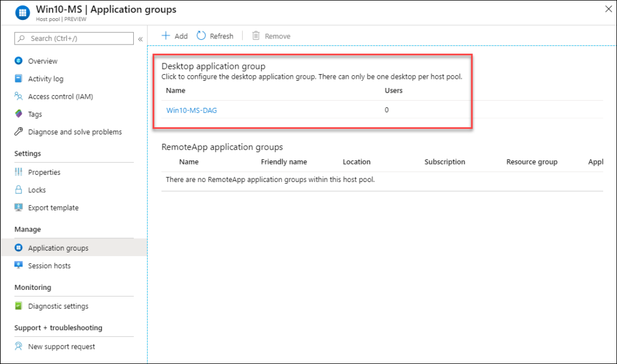Click the desktop group Name column header
The image size is (617, 364).
coord(175,90)
